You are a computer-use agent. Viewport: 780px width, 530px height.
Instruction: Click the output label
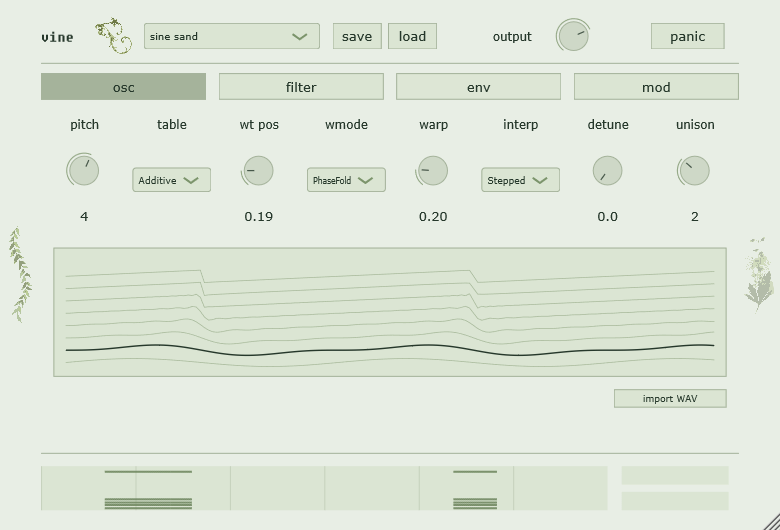[512, 37]
